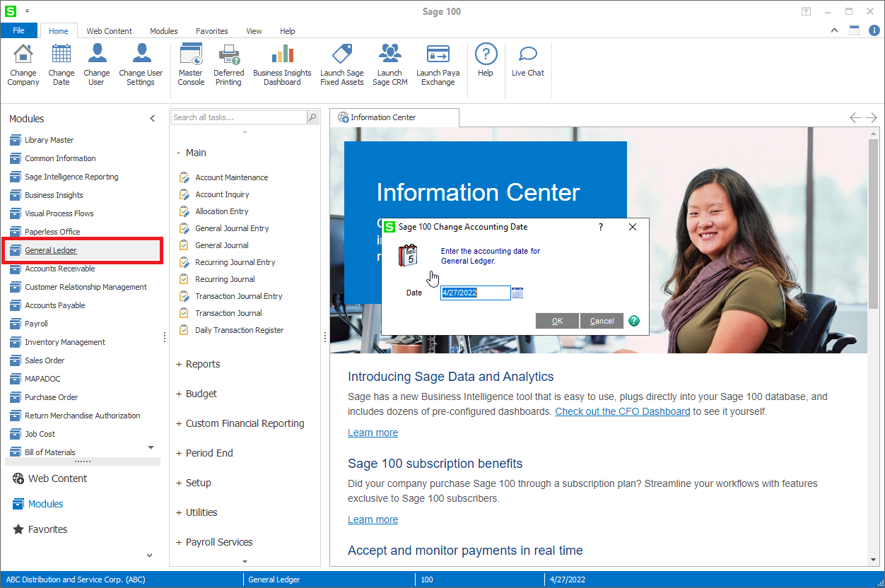Click the blue info icon in the title area
Screen dimensions: 885x588
(x=874, y=30)
